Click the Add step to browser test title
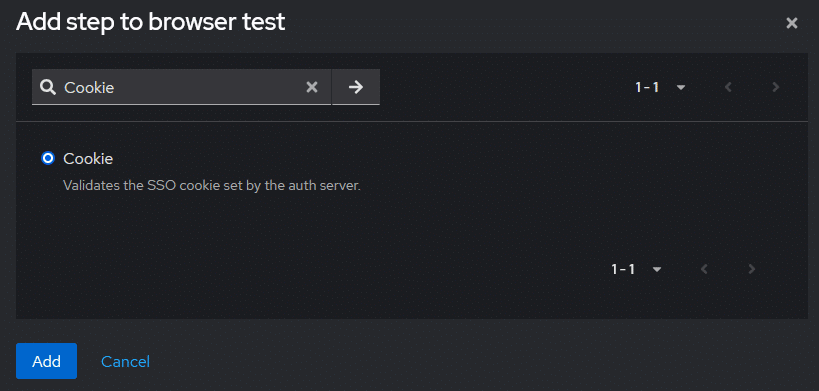This screenshot has height=391, width=819. [151, 22]
